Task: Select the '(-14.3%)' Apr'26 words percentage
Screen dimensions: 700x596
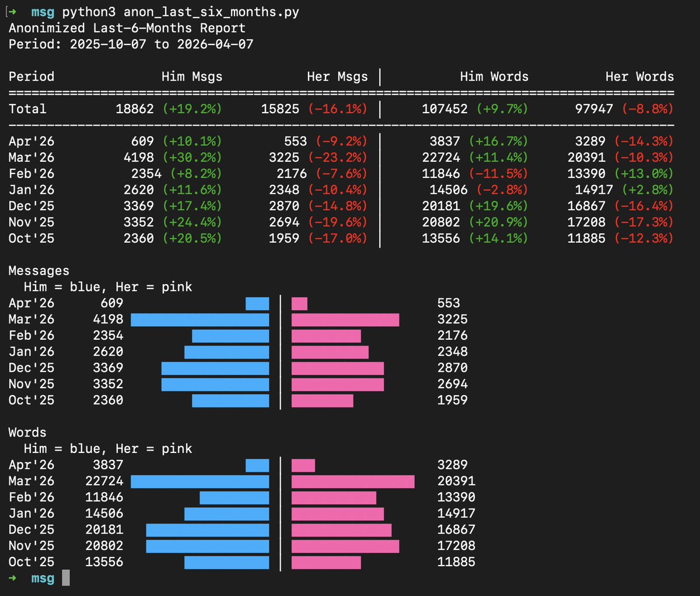Action: coord(643,141)
